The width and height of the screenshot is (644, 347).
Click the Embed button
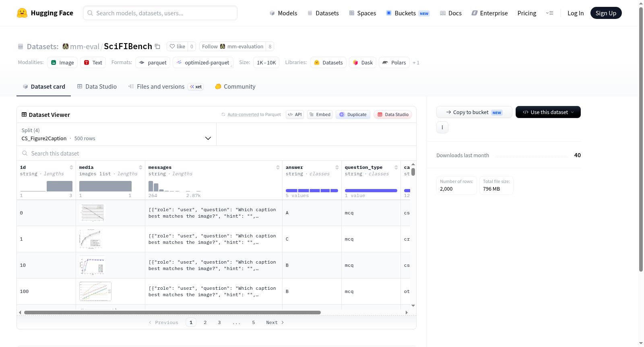coord(320,114)
